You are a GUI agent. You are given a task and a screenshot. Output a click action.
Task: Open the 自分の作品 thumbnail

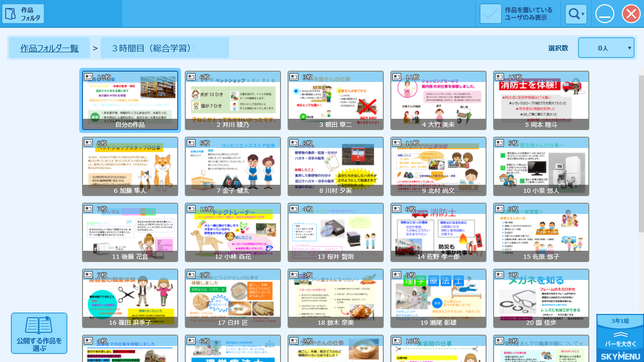coord(129,100)
